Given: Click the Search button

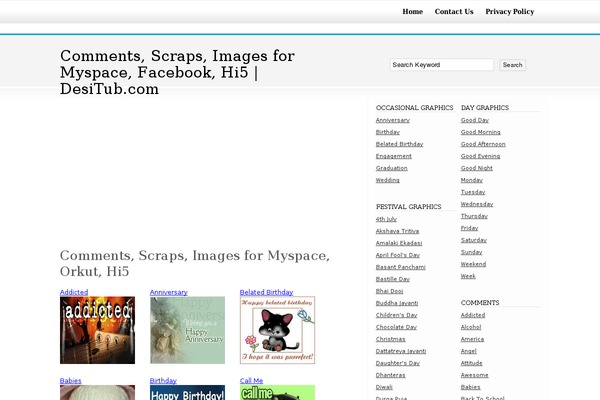Looking at the screenshot, I should pyautogui.click(x=512, y=65).
